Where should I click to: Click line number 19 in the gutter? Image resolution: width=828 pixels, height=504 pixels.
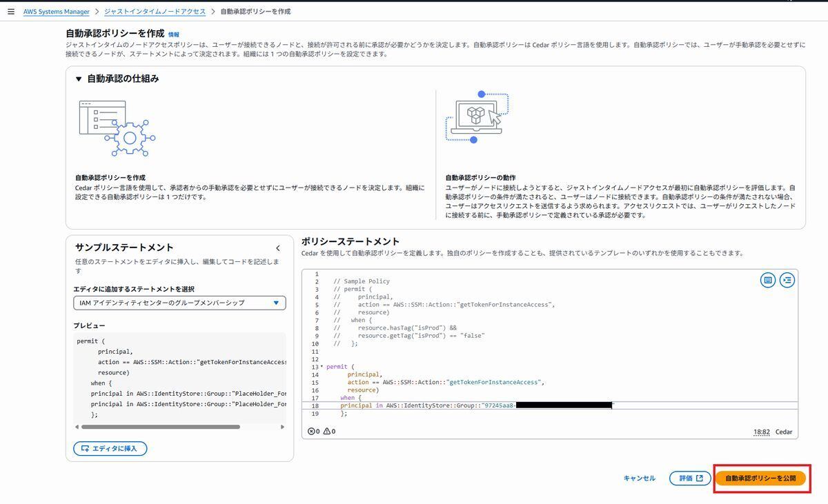click(315, 414)
